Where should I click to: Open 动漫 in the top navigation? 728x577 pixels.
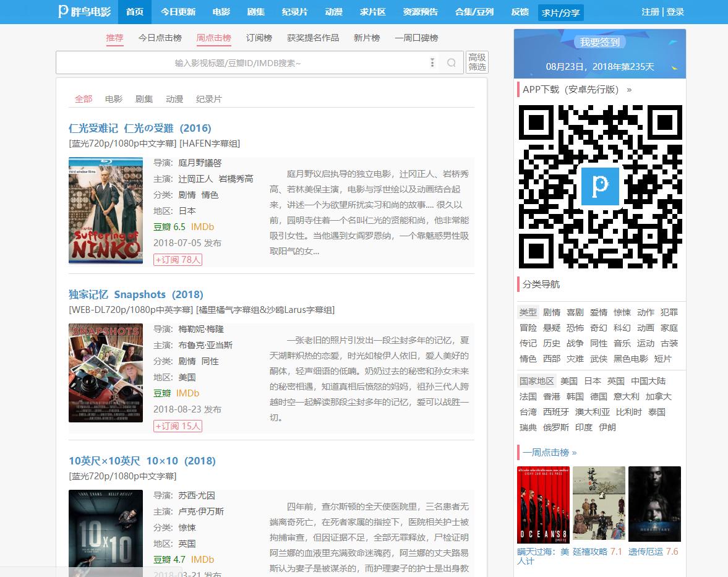point(334,12)
